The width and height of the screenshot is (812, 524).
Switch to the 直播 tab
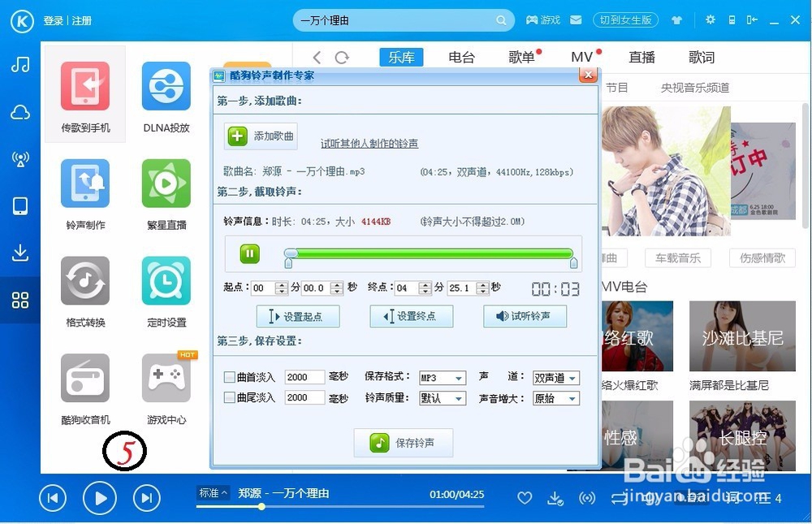click(641, 57)
